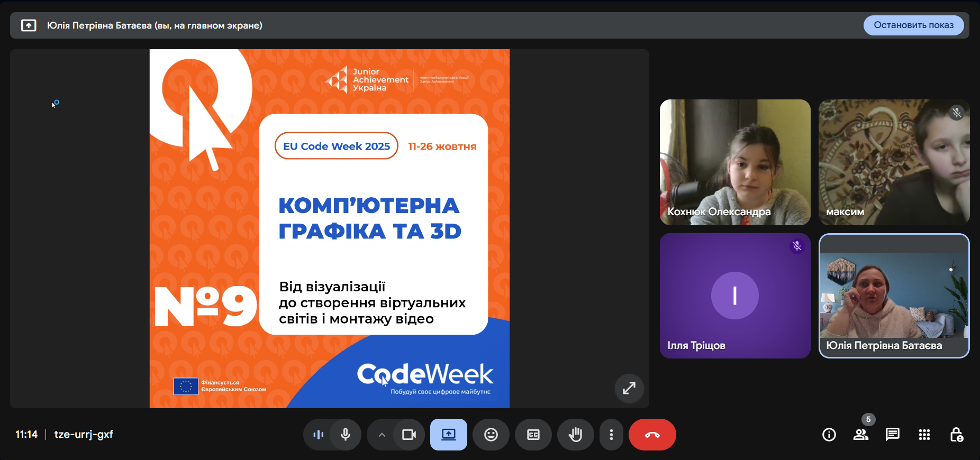Screen dimensions: 980x460
Task: Open the chat with everyone panel
Action: (x=892, y=435)
